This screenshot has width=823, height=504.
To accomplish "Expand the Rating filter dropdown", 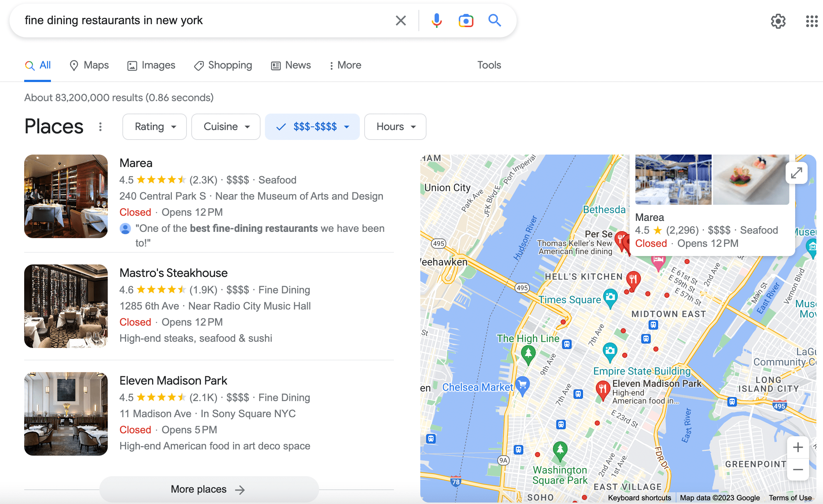I will 155,127.
